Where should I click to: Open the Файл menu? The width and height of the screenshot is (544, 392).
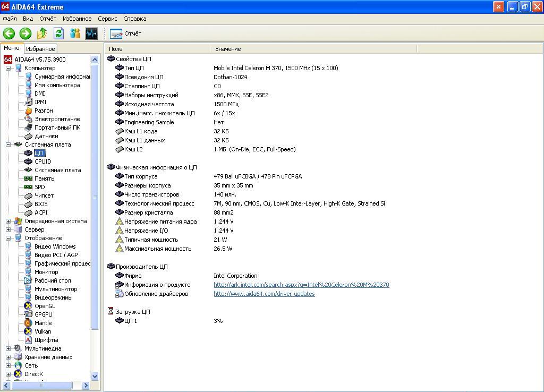coord(10,19)
